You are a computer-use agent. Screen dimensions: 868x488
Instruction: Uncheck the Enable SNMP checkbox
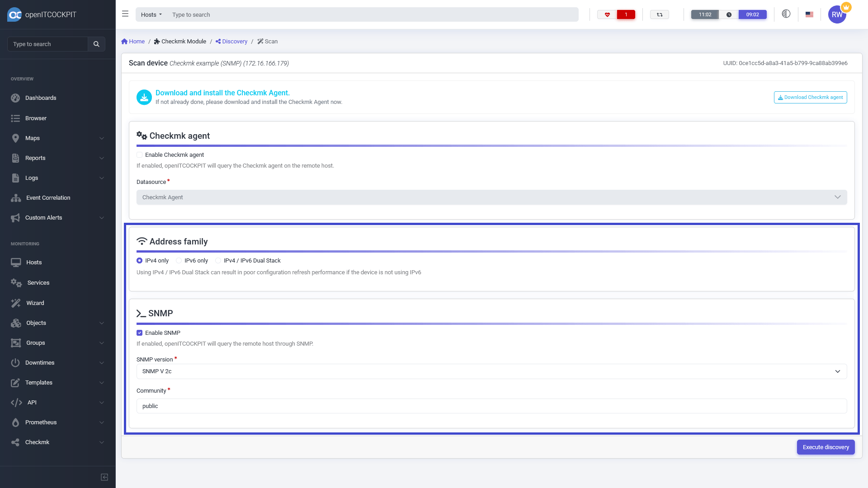140,333
